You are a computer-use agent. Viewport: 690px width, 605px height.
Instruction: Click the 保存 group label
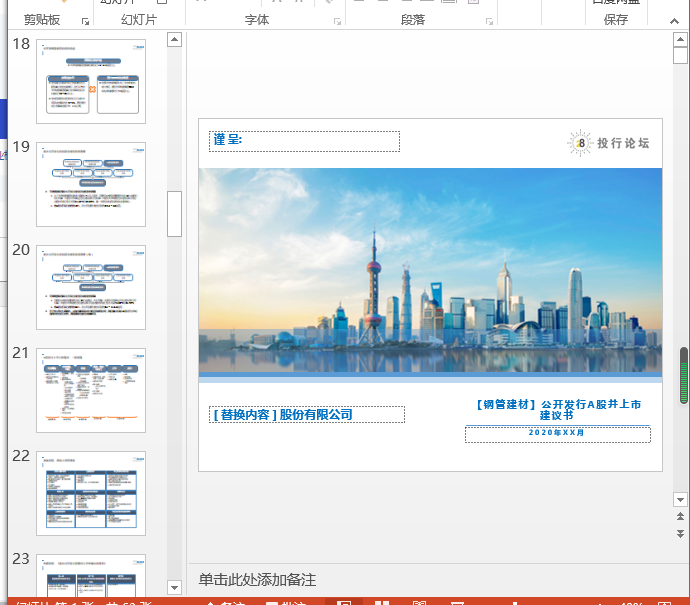(616, 20)
